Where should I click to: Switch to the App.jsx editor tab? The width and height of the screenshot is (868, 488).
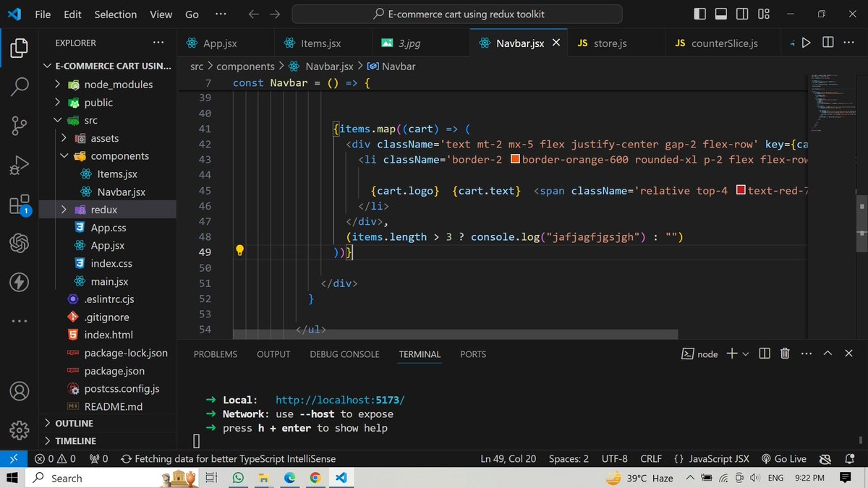[226, 43]
